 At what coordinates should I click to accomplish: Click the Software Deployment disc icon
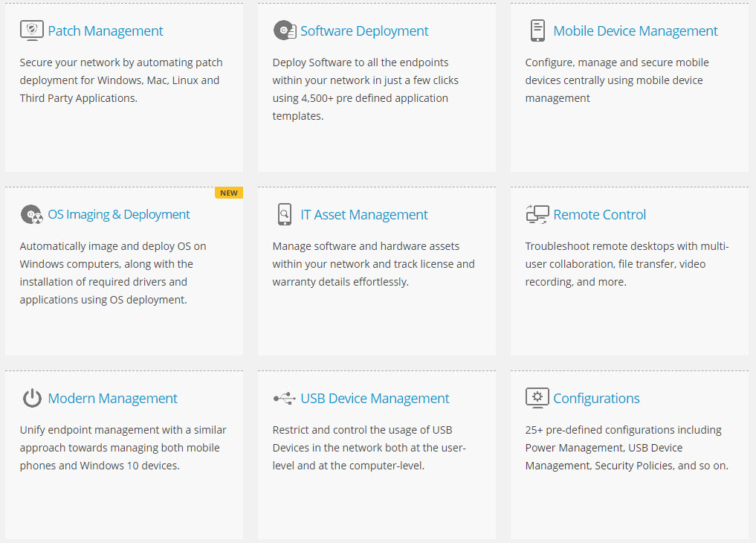pos(285,30)
